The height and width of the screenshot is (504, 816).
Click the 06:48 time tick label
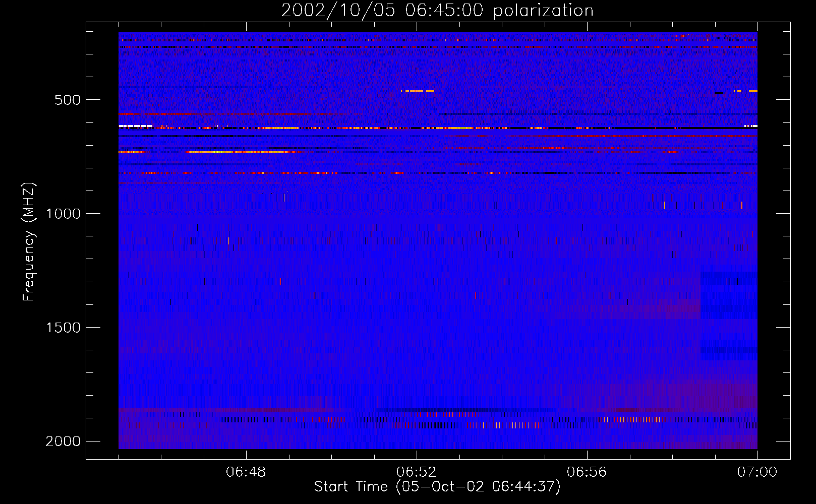click(x=246, y=472)
